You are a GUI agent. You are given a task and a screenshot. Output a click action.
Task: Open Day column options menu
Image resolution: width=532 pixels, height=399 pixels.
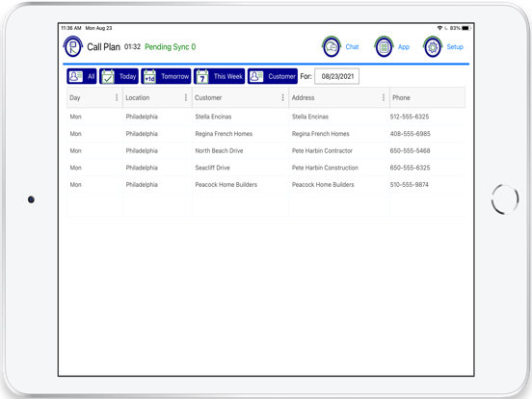coord(117,97)
